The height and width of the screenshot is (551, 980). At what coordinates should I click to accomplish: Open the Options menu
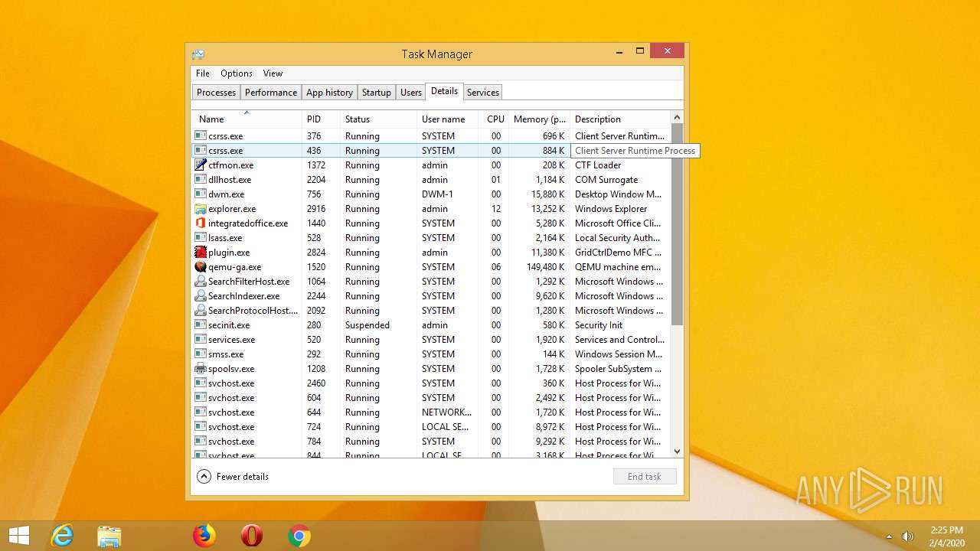pos(237,73)
